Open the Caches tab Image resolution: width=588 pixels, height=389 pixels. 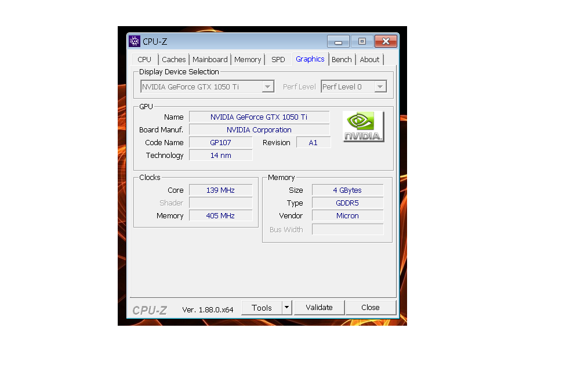tap(173, 60)
